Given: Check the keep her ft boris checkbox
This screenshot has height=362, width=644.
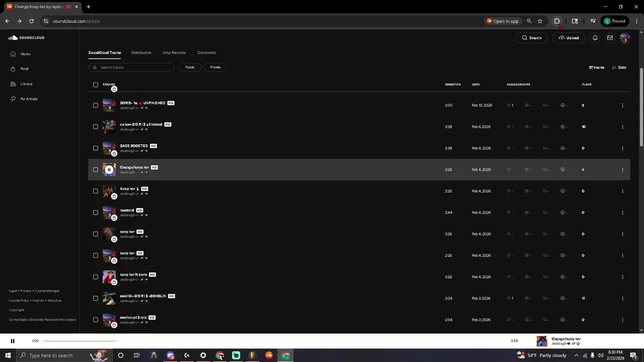Looking at the screenshot, I should click(x=96, y=277).
